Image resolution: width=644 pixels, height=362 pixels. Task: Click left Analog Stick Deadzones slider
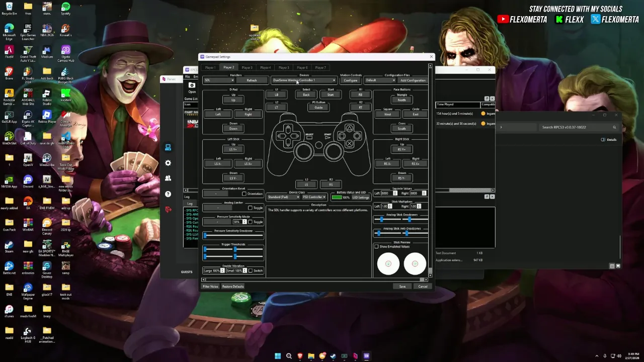[387, 219]
